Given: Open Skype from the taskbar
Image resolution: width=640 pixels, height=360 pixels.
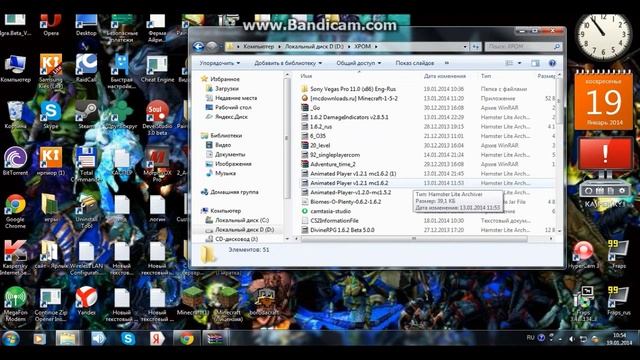Looking at the screenshot, I should pyautogui.click(x=128, y=339).
